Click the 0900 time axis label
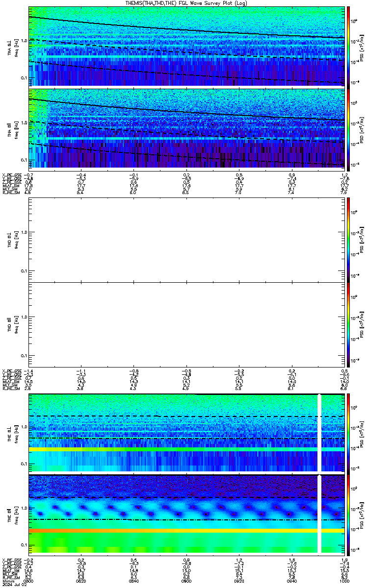The height and width of the screenshot is (588, 368). (186, 581)
